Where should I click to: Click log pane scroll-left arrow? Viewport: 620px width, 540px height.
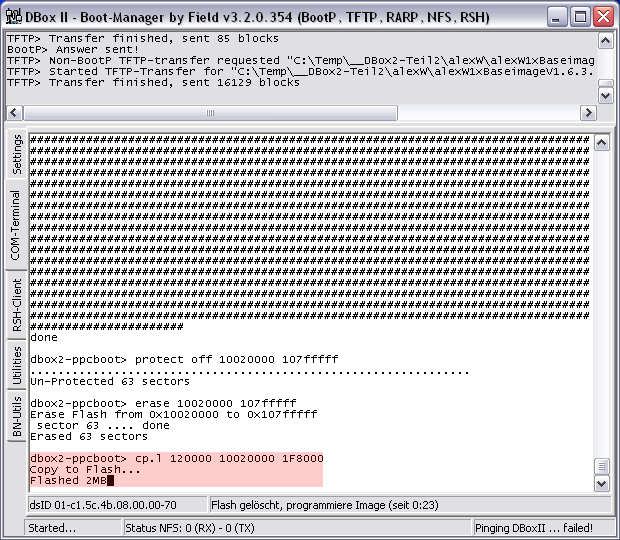(14, 113)
